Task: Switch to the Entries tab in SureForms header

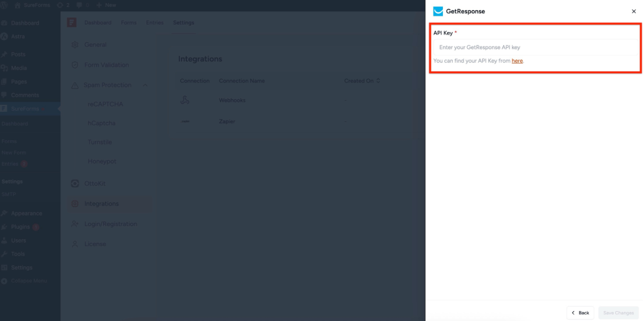Action: pyautogui.click(x=155, y=23)
